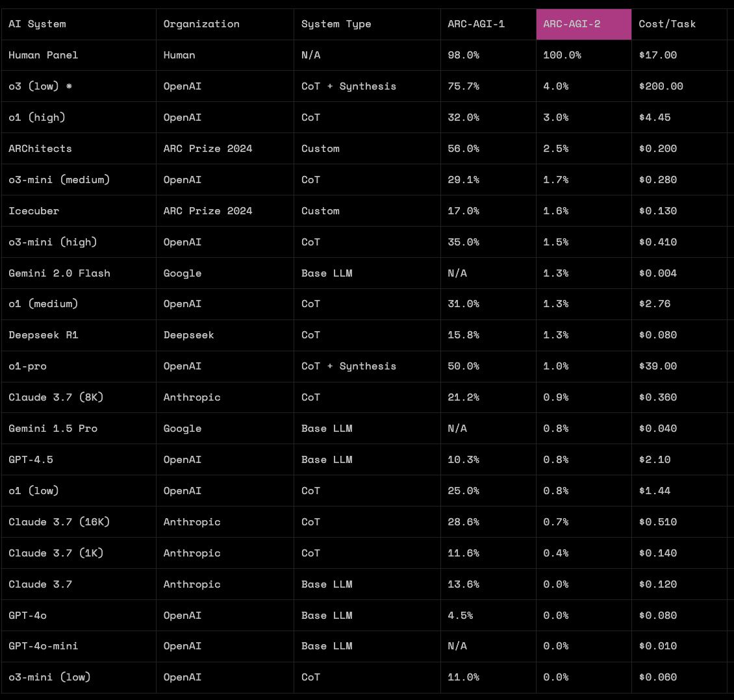
Task: Click the 15.8% ARC-AGI-1 score
Action: (463, 335)
